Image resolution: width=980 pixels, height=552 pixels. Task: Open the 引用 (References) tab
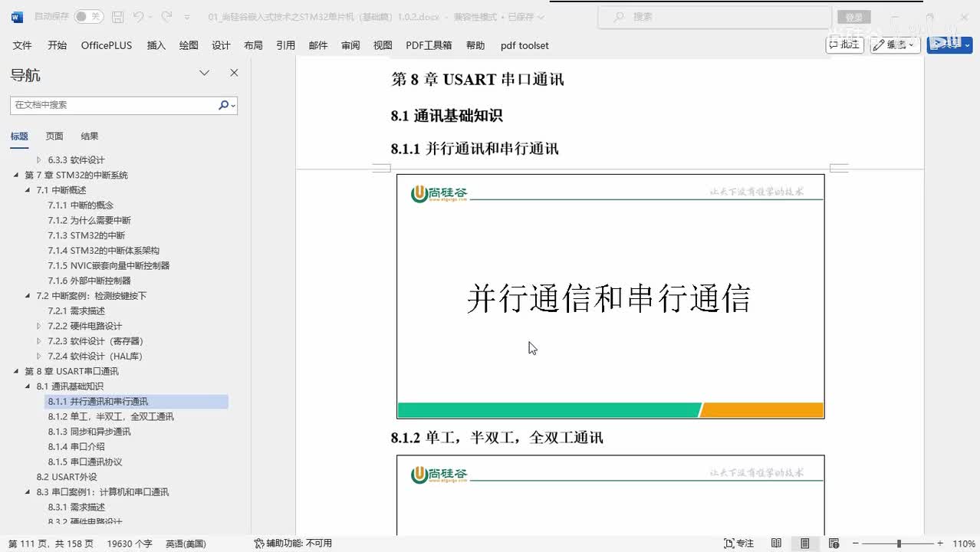(285, 45)
